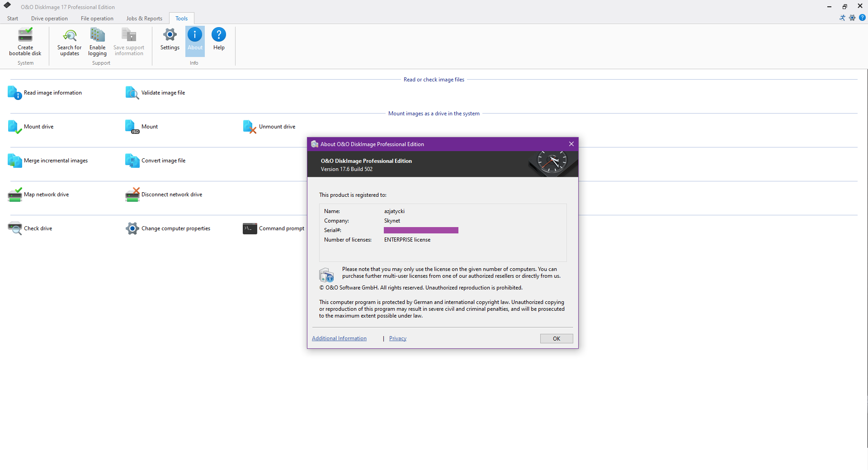
Task: Launch Validate image file
Action: tap(155, 93)
